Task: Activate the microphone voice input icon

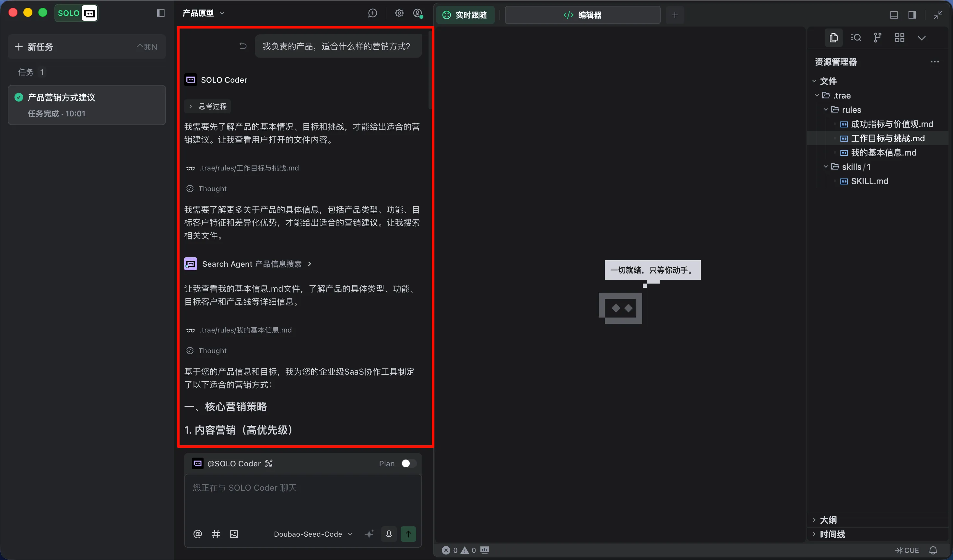Action: click(389, 534)
